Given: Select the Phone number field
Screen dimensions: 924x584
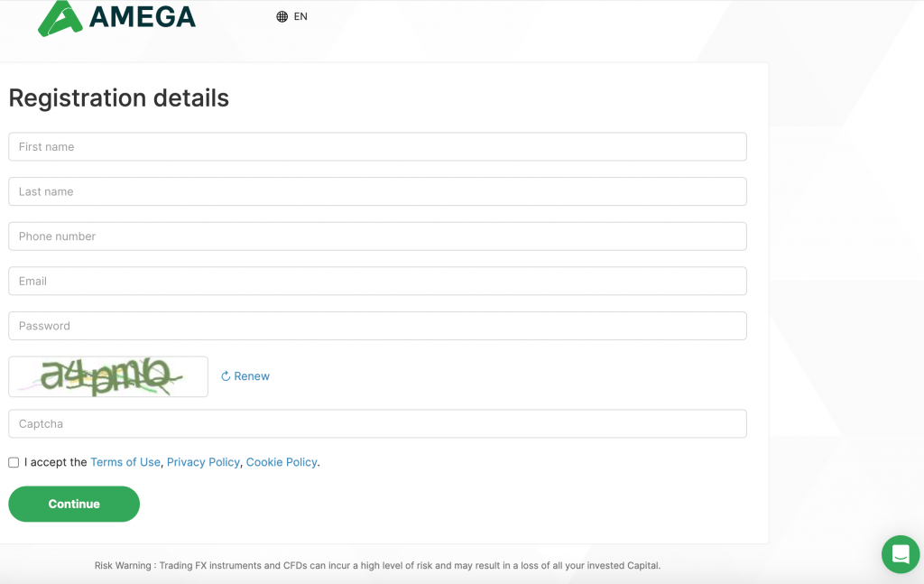Looking at the screenshot, I should click(377, 236).
